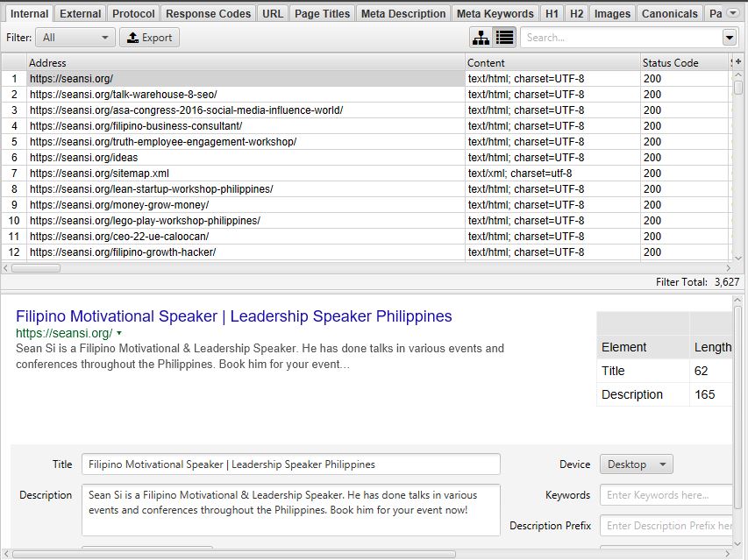Click into the Search field

click(620, 38)
